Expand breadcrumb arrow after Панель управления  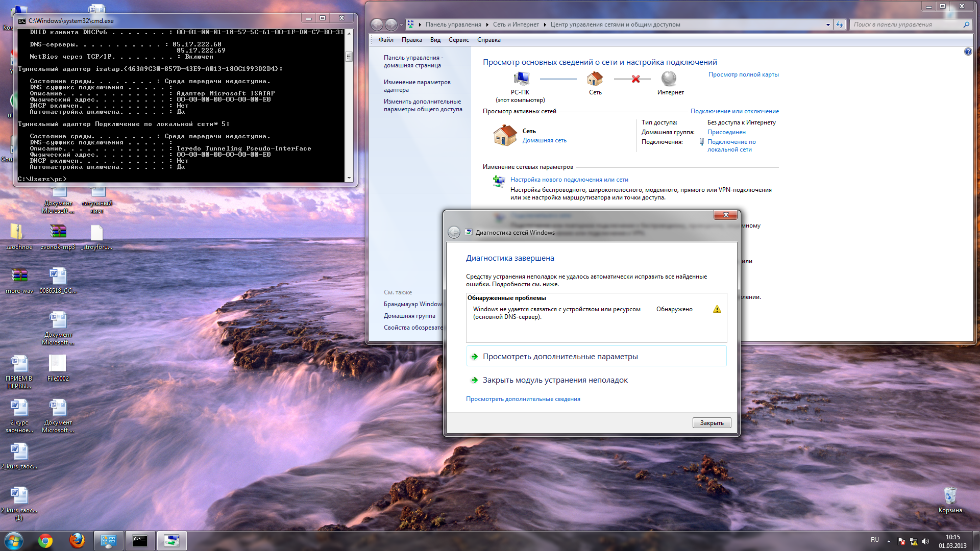point(487,24)
